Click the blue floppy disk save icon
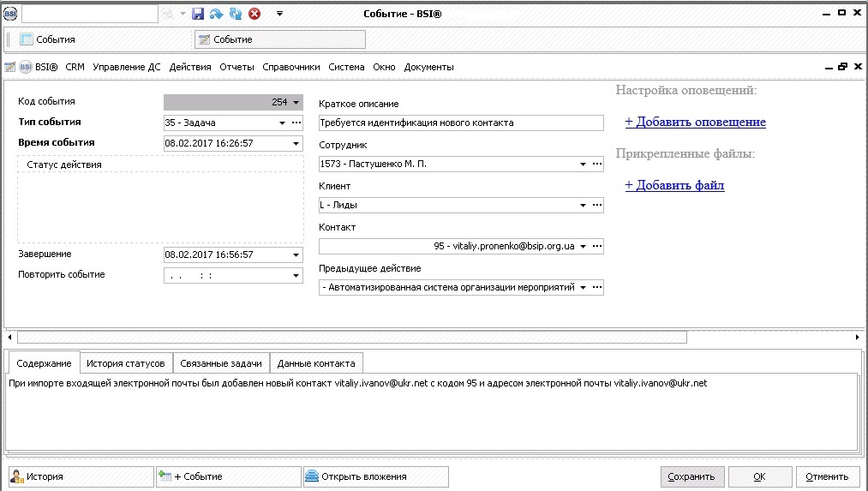 [198, 14]
